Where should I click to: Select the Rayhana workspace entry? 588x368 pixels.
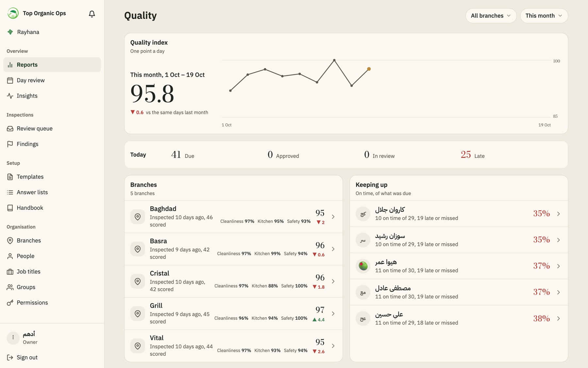[x=52, y=32]
